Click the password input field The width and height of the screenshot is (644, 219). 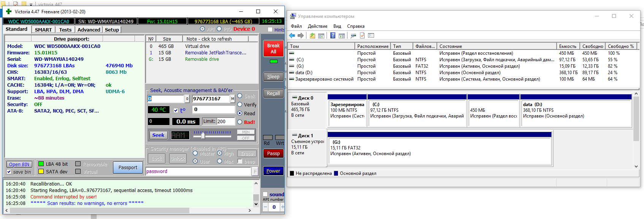tap(198, 171)
